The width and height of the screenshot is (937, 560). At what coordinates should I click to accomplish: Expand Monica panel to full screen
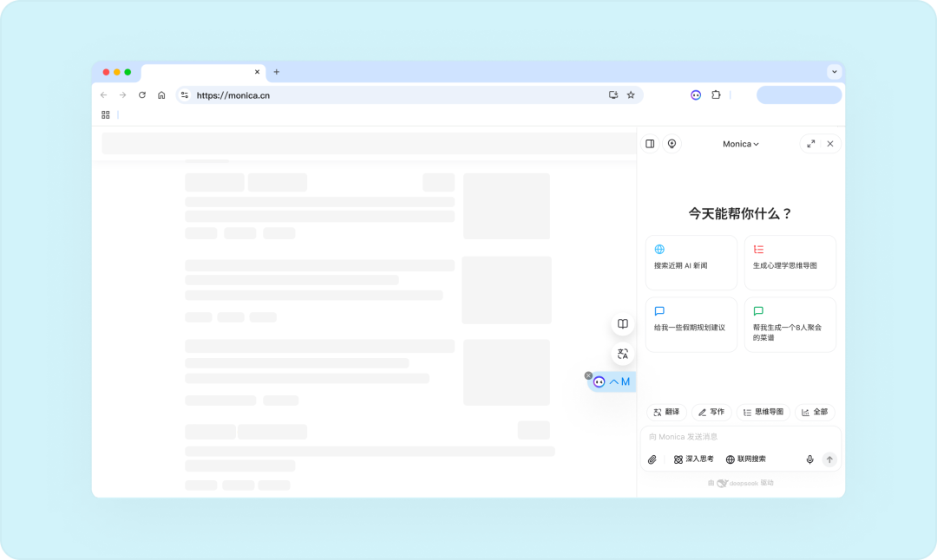pyautogui.click(x=811, y=144)
